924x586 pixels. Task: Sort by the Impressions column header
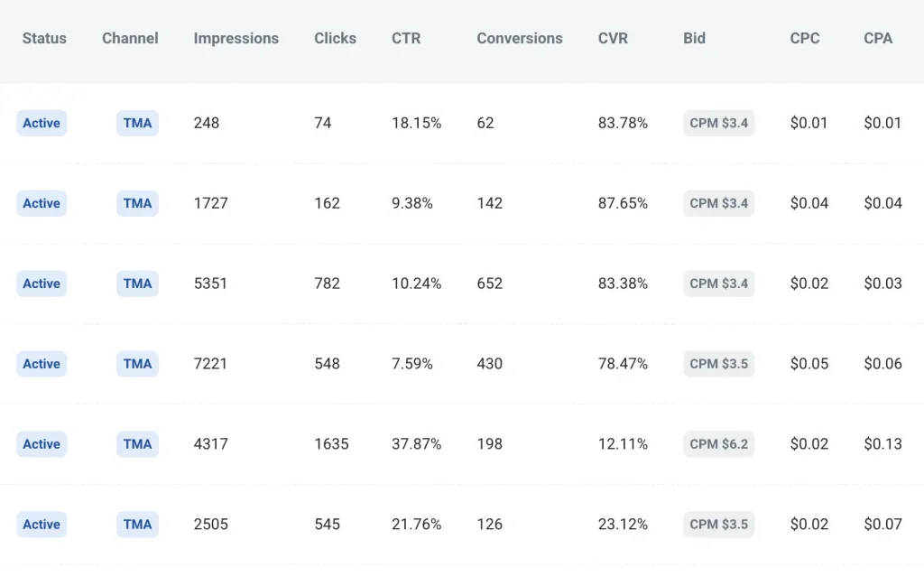pyautogui.click(x=236, y=38)
